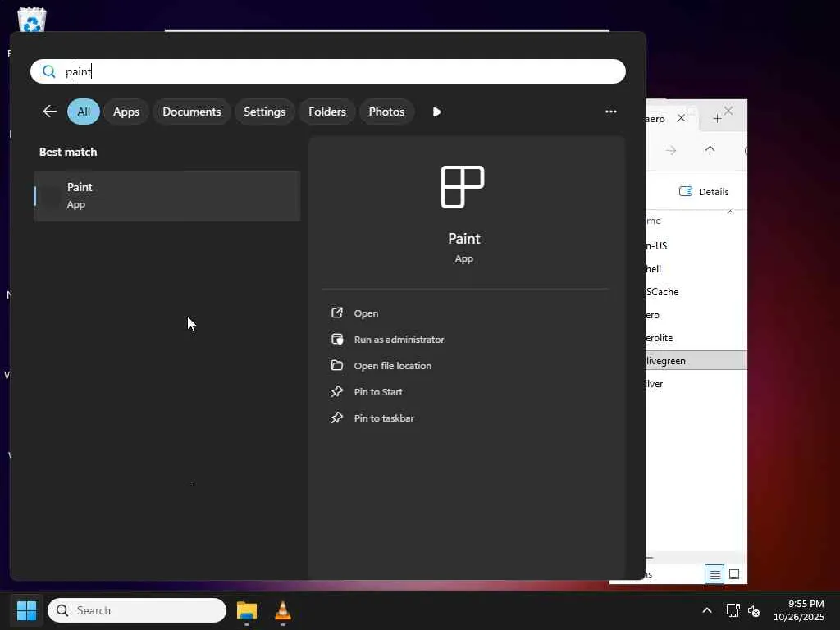Viewport: 840px width, 630px height.
Task: Show more filters with the arrow
Action: tap(436, 112)
